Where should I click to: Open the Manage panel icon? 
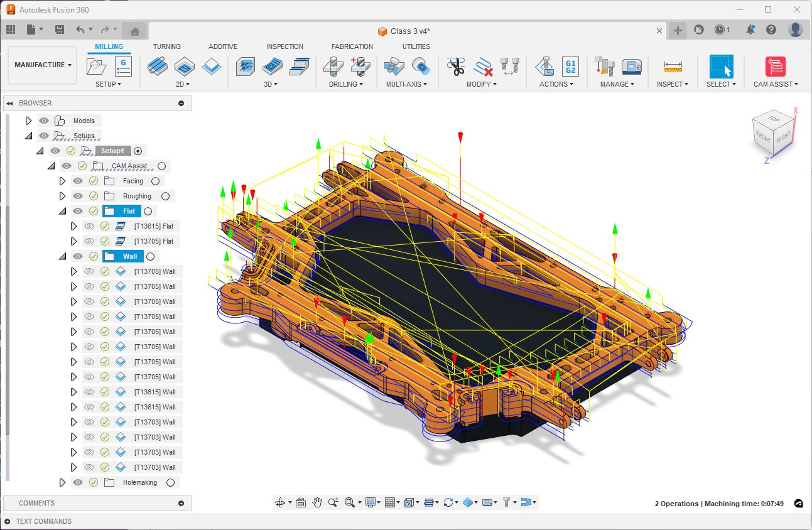(604, 66)
